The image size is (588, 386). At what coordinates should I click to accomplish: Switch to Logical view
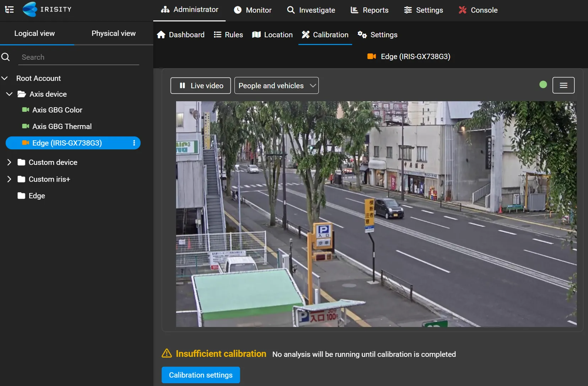[x=34, y=33]
